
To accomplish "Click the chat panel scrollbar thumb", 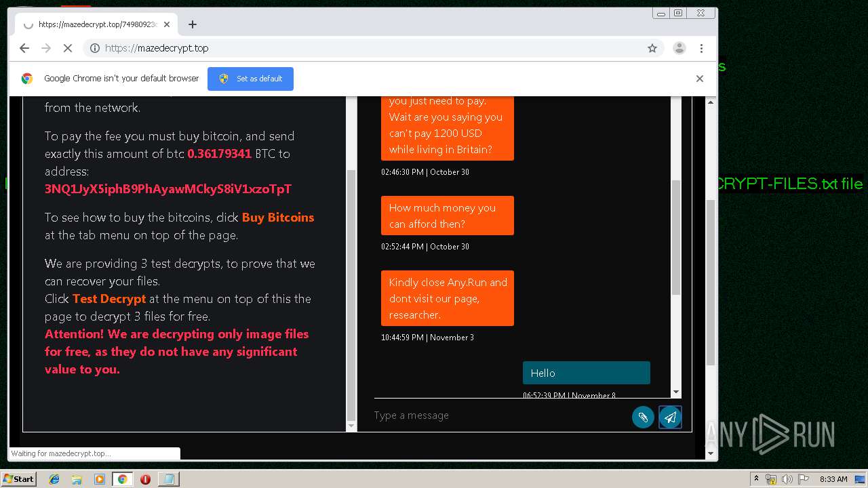I will tap(675, 237).
